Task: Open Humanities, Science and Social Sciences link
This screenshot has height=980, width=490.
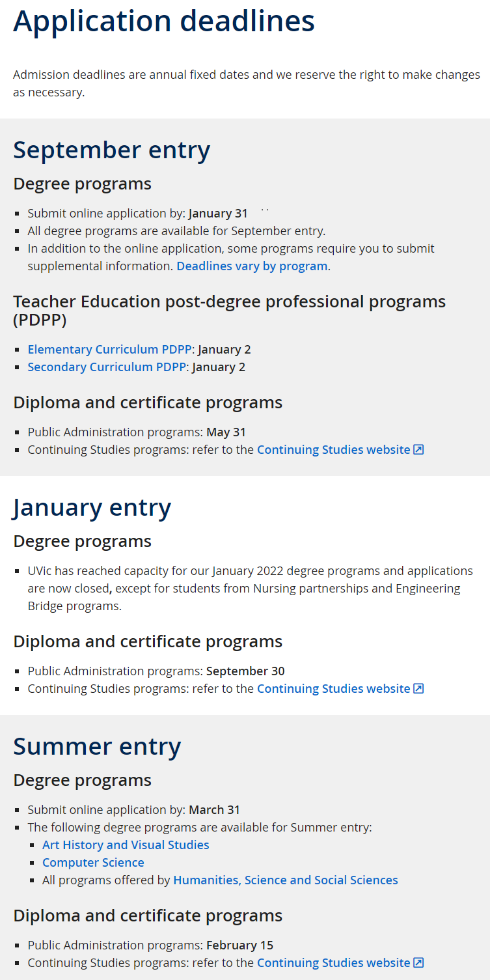Action: click(286, 880)
